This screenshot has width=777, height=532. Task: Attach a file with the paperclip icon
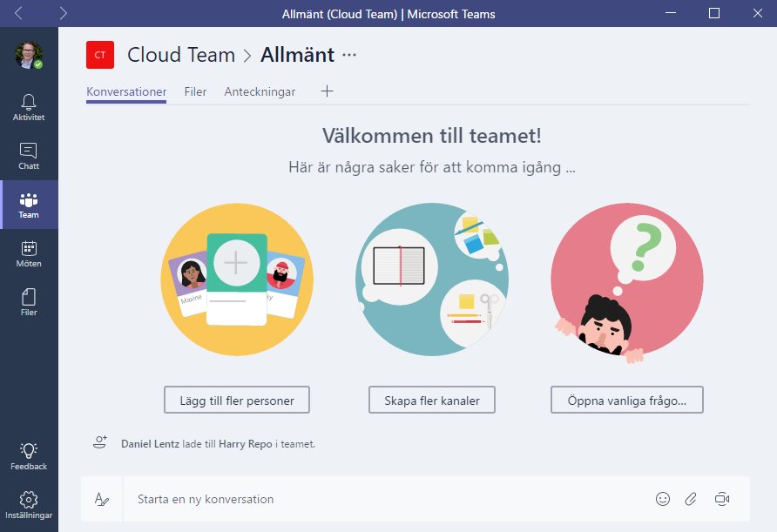click(x=692, y=499)
